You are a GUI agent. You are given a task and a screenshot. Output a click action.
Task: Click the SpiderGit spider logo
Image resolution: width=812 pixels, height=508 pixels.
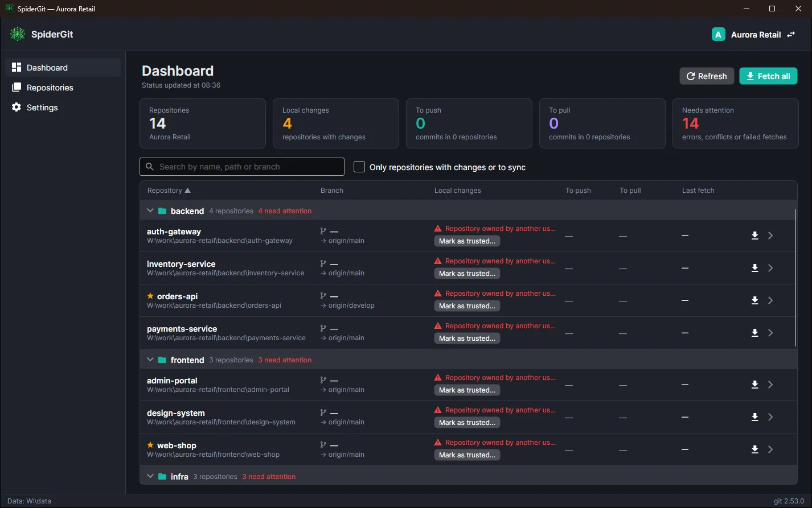tap(18, 34)
